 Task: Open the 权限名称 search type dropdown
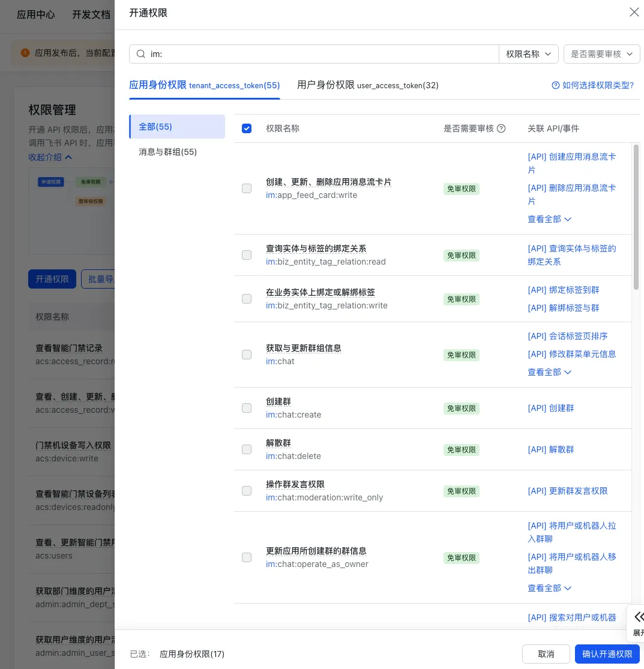528,54
